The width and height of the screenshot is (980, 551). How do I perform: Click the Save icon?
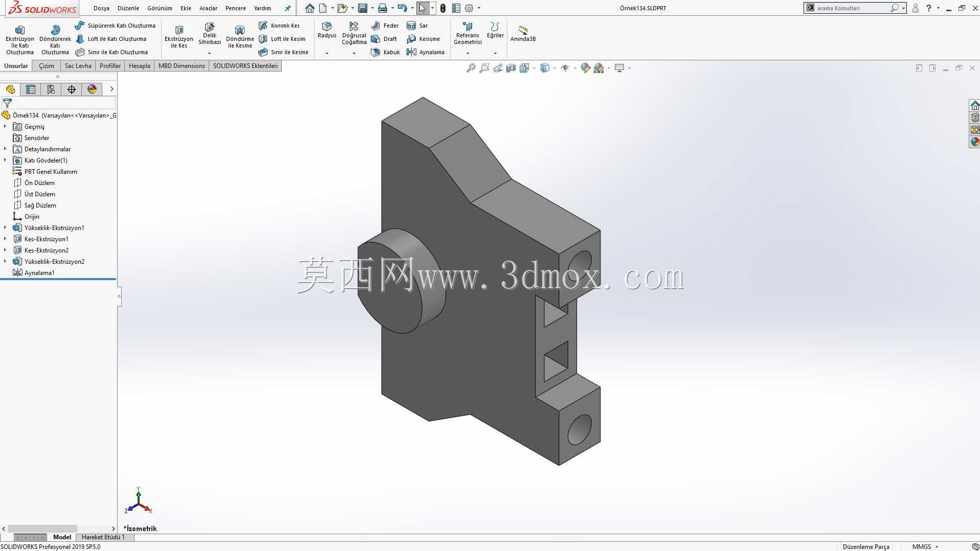coord(363,8)
